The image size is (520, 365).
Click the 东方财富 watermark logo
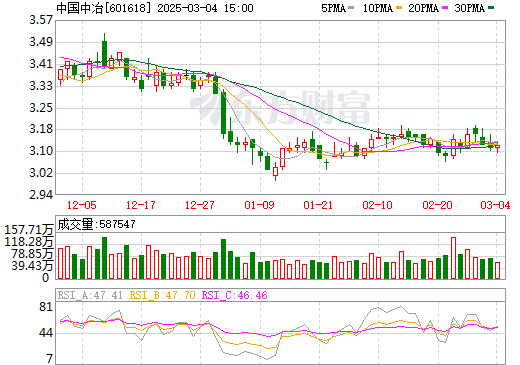[280, 107]
